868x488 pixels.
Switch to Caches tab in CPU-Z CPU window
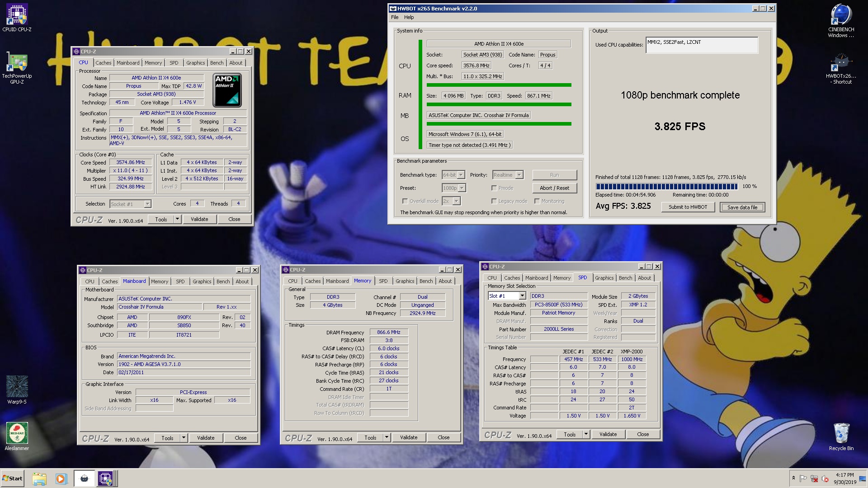[103, 63]
